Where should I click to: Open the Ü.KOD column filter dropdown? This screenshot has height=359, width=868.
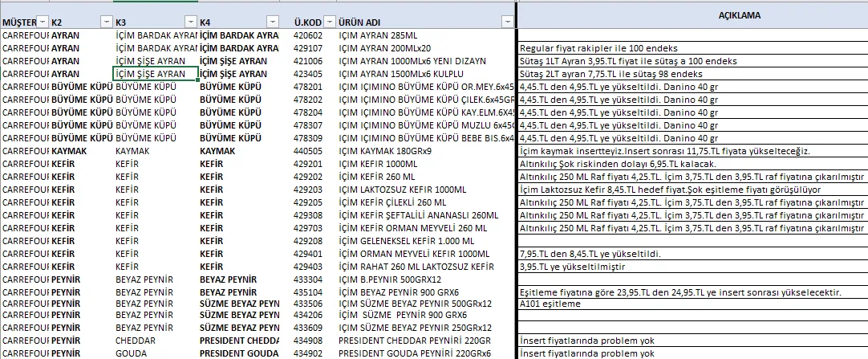[330, 22]
